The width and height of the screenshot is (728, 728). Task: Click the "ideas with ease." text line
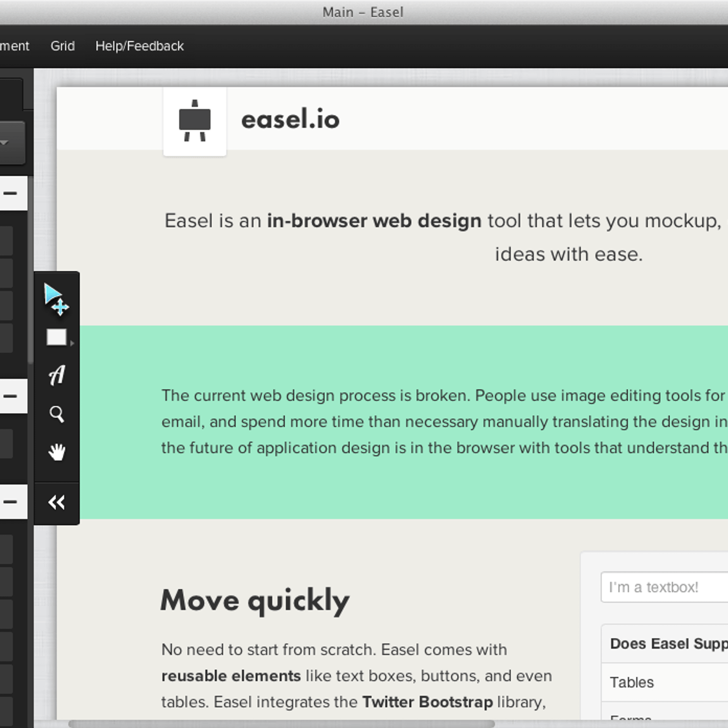tap(569, 254)
